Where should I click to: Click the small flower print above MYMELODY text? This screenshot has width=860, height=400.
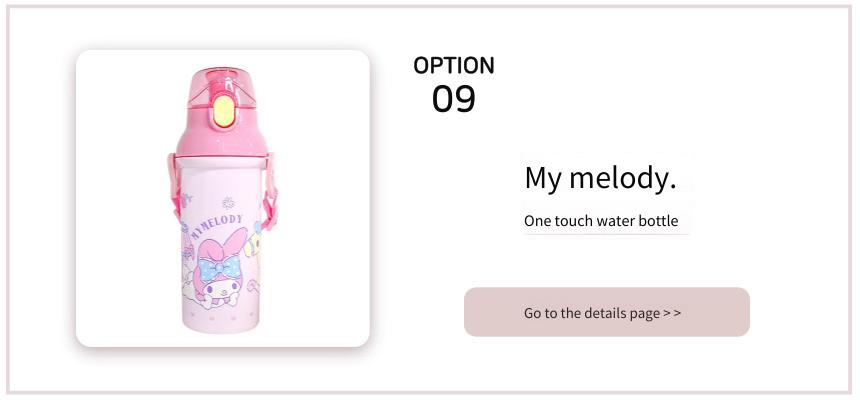point(228,203)
